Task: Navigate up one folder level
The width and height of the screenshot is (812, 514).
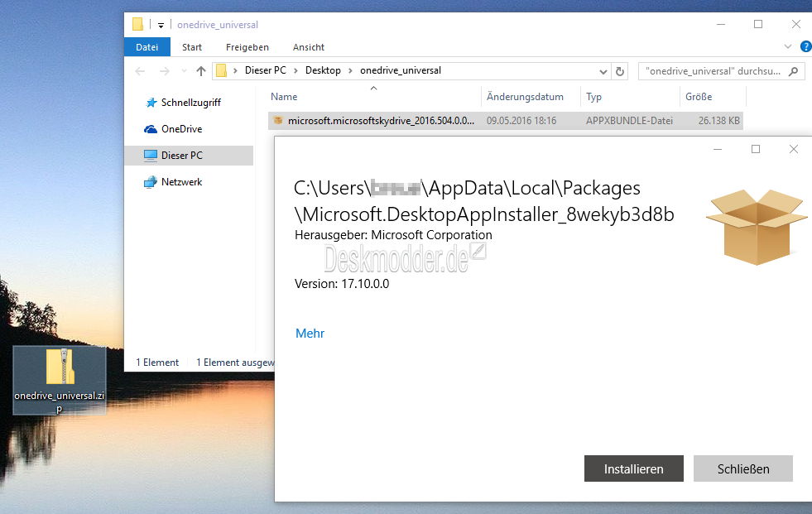Action: [201, 71]
